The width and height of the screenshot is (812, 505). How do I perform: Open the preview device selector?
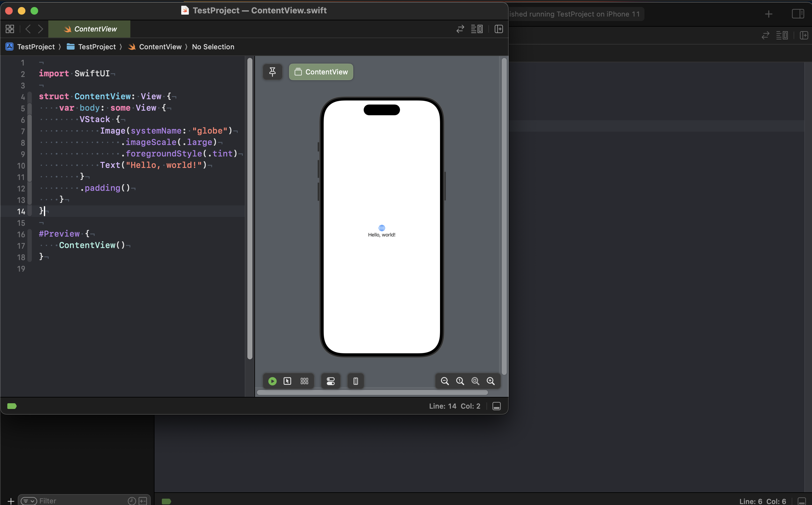point(355,381)
